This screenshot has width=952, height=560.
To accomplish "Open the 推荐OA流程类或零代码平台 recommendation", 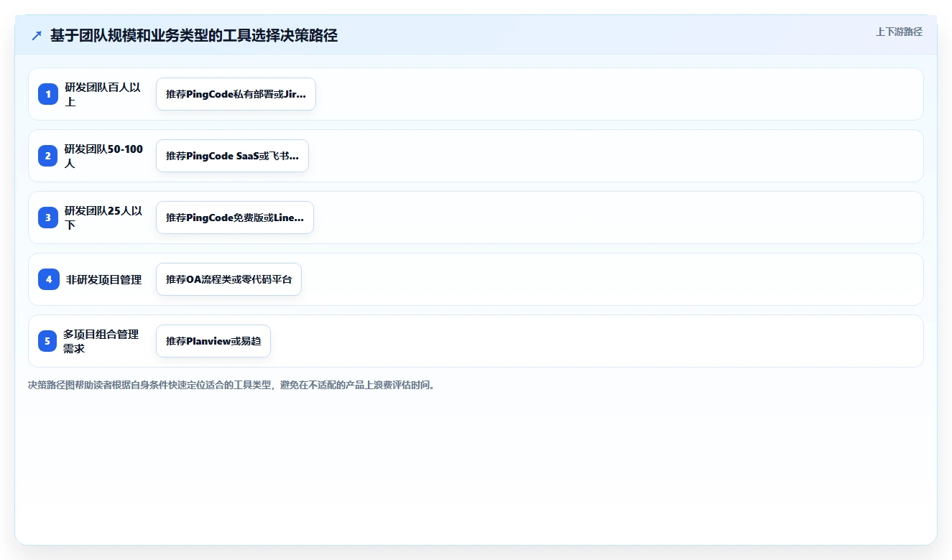I will 228,279.
